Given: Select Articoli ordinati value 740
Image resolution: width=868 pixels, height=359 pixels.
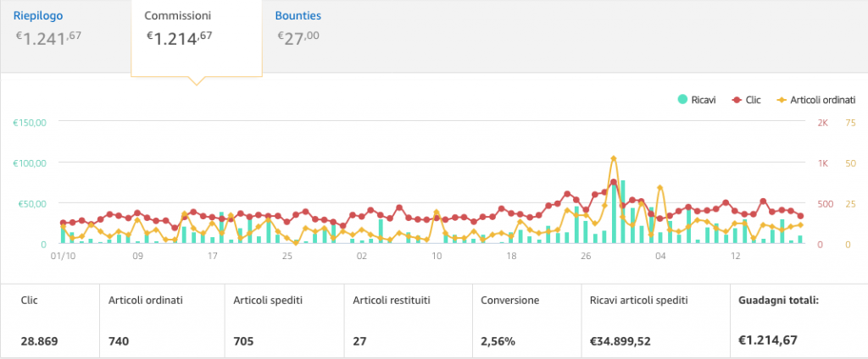Looking at the screenshot, I should coord(119,341).
